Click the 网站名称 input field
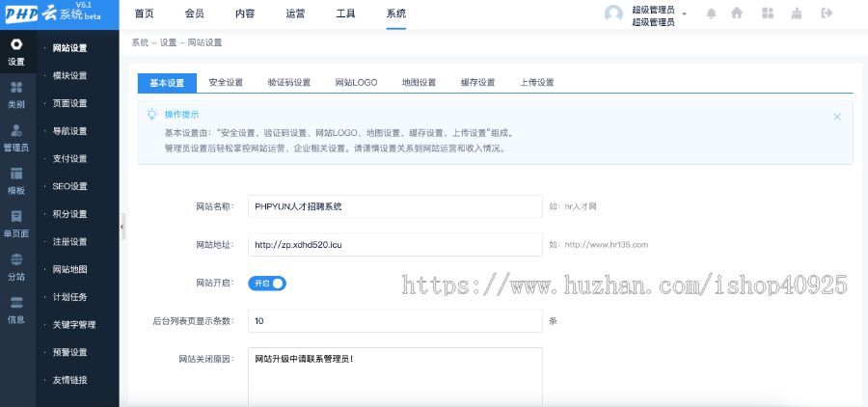The height and width of the screenshot is (407, 868). point(394,206)
